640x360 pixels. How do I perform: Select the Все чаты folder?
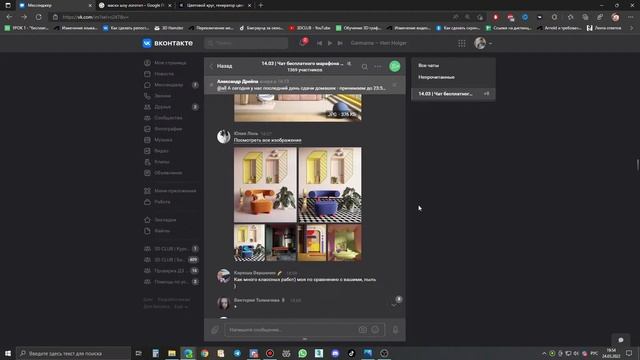(x=429, y=65)
